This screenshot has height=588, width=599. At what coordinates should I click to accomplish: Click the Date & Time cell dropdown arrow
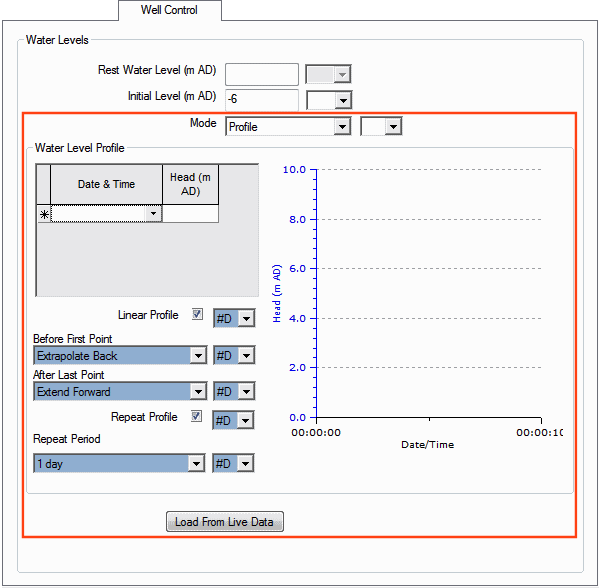154,214
